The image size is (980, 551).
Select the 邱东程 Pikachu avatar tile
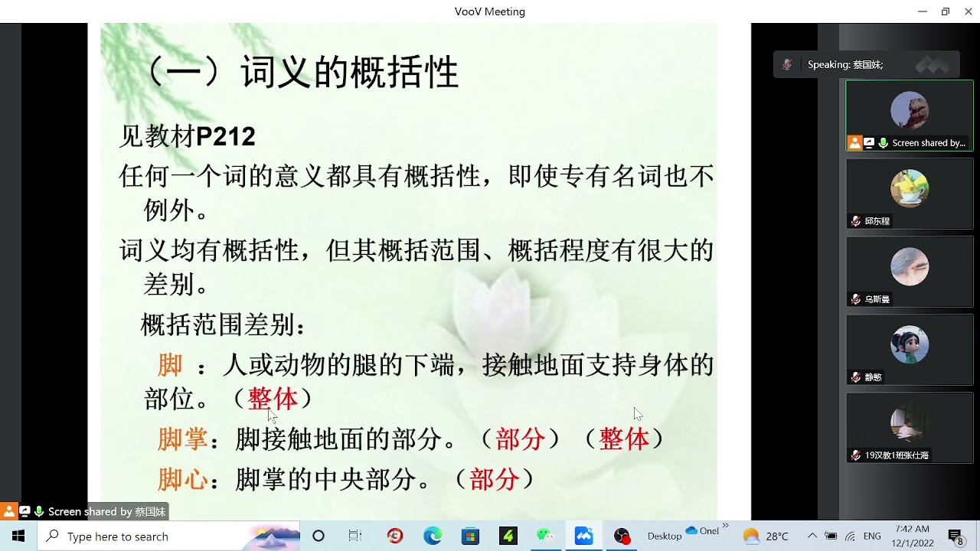click(x=910, y=194)
